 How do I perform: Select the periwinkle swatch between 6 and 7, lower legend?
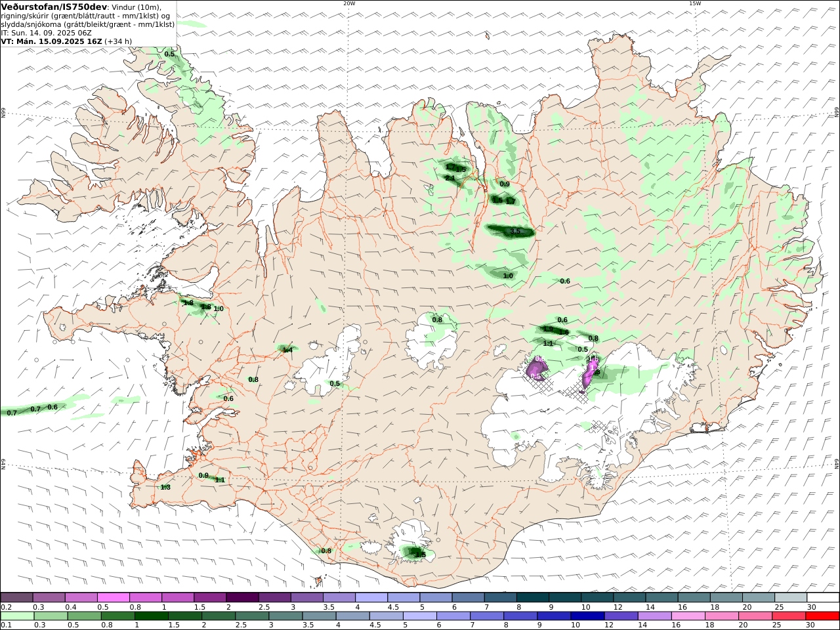453,616
